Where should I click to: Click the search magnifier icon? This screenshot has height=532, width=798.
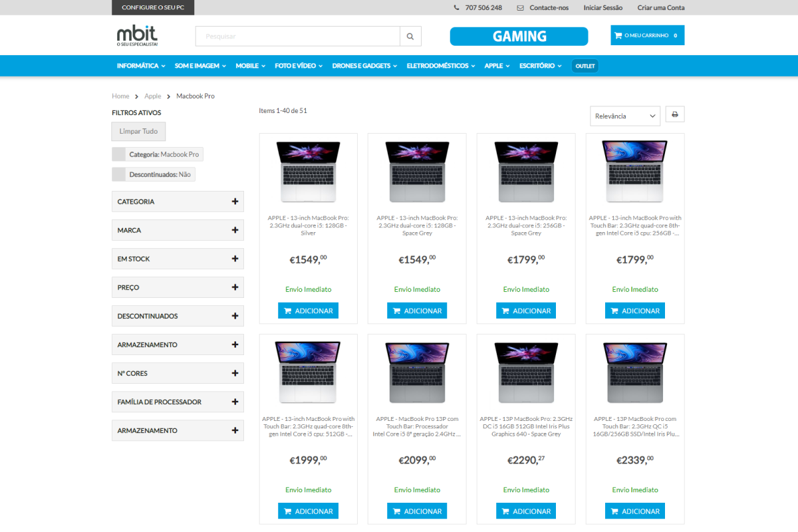pos(410,37)
